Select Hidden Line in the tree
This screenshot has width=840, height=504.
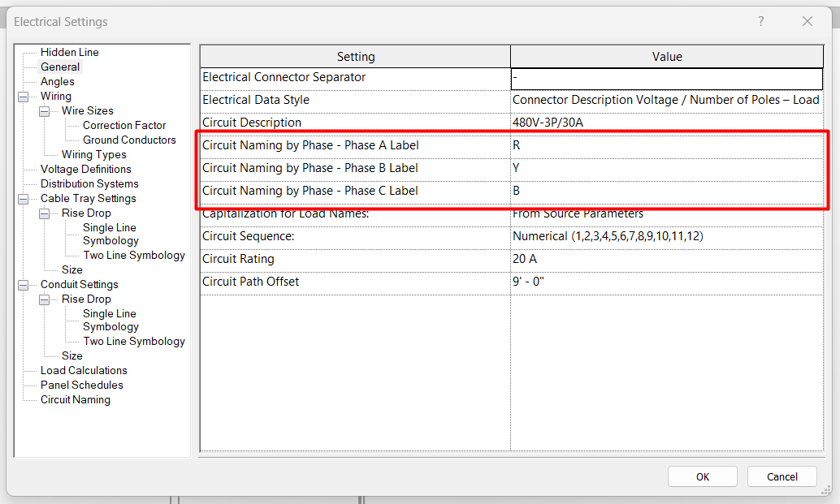coord(69,53)
